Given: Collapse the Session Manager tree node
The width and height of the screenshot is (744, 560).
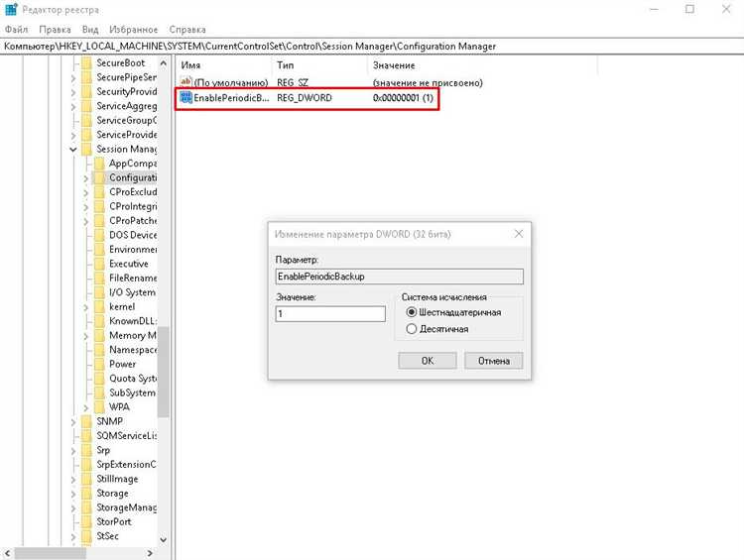Looking at the screenshot, I should [x=73, y=150].
